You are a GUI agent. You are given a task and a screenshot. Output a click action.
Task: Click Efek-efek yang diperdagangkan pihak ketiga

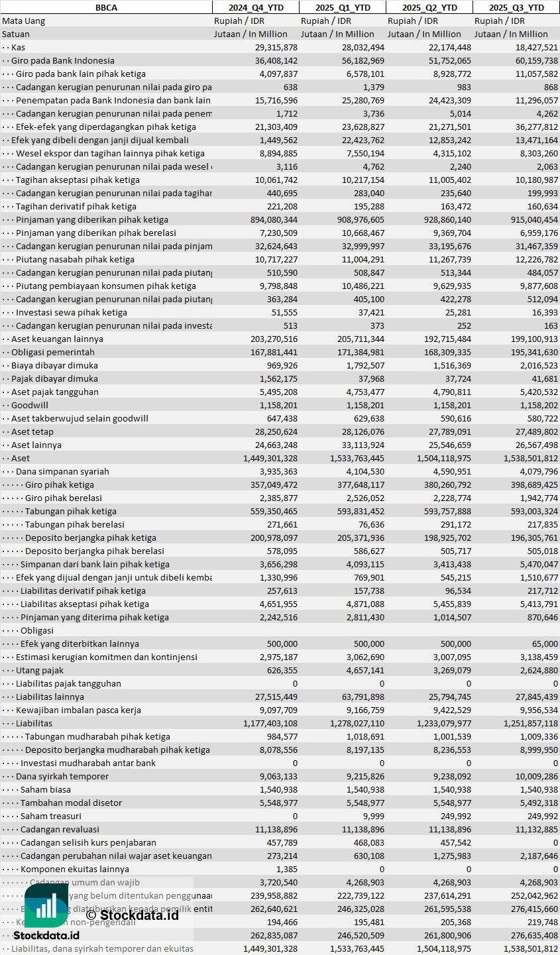pyautogui.click(x=106, y=127)
